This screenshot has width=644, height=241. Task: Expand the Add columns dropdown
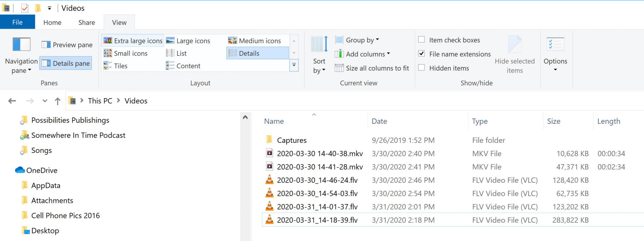click(363, 54)
